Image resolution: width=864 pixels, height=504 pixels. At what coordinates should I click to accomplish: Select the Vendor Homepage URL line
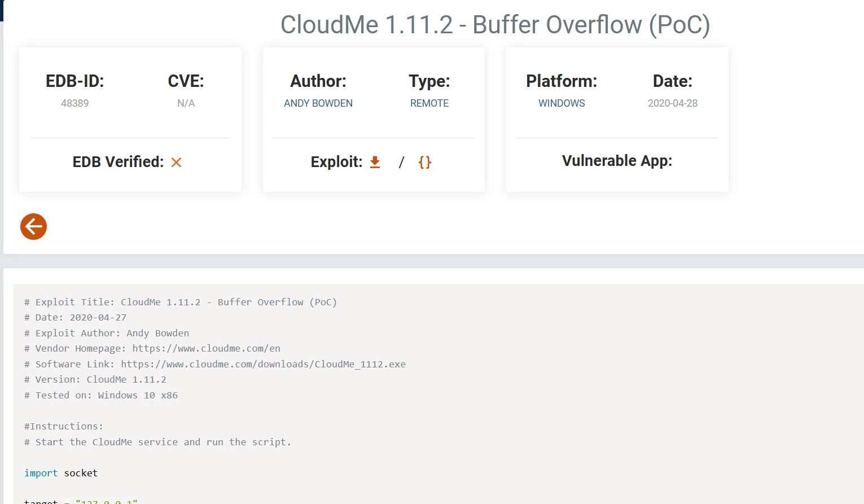coord(152,349)
